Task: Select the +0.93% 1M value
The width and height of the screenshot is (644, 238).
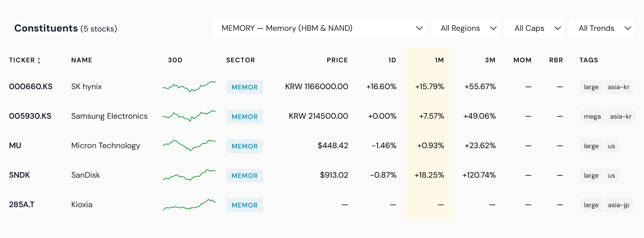Action: click(x=430, y=146)
